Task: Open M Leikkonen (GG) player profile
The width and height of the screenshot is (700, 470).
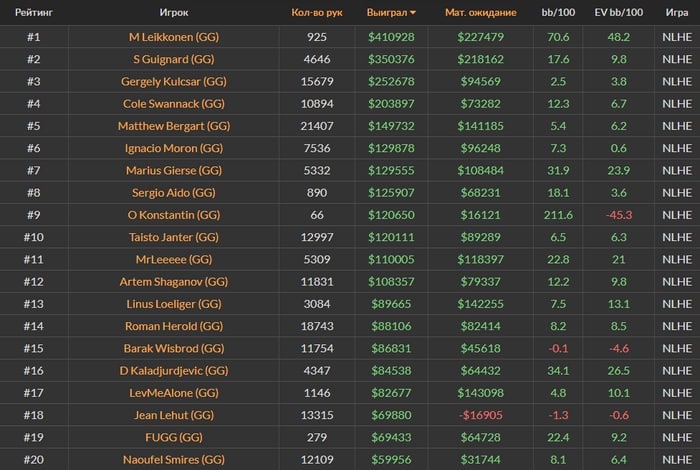Action: [173, 38]
